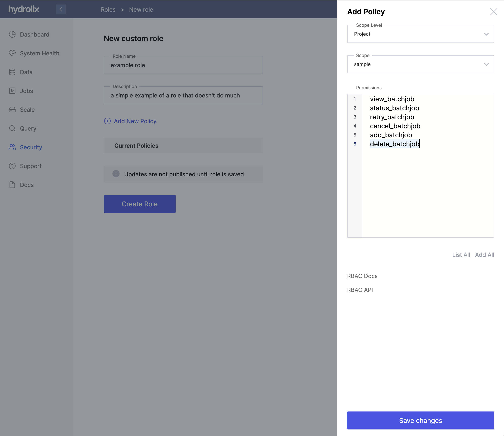The width and height of the screenshot is (504, 436).
Task: Open the Scale section
Action: [x=12, y=110]
